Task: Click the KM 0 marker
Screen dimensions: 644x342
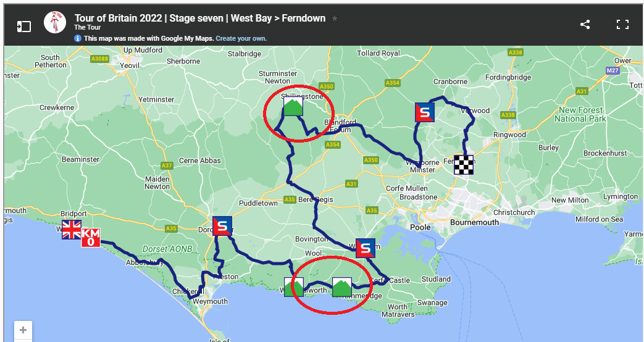Action: [91, 238]
